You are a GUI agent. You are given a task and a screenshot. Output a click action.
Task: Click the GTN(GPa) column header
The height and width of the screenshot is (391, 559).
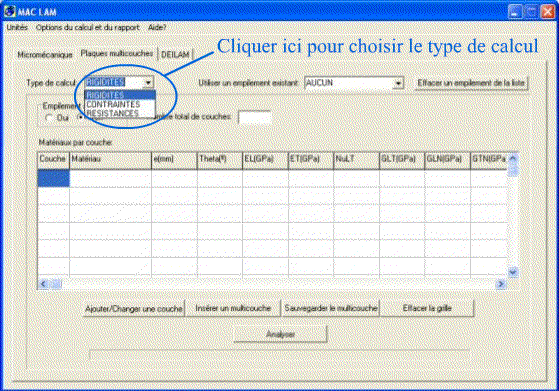[x=489, y=160]
